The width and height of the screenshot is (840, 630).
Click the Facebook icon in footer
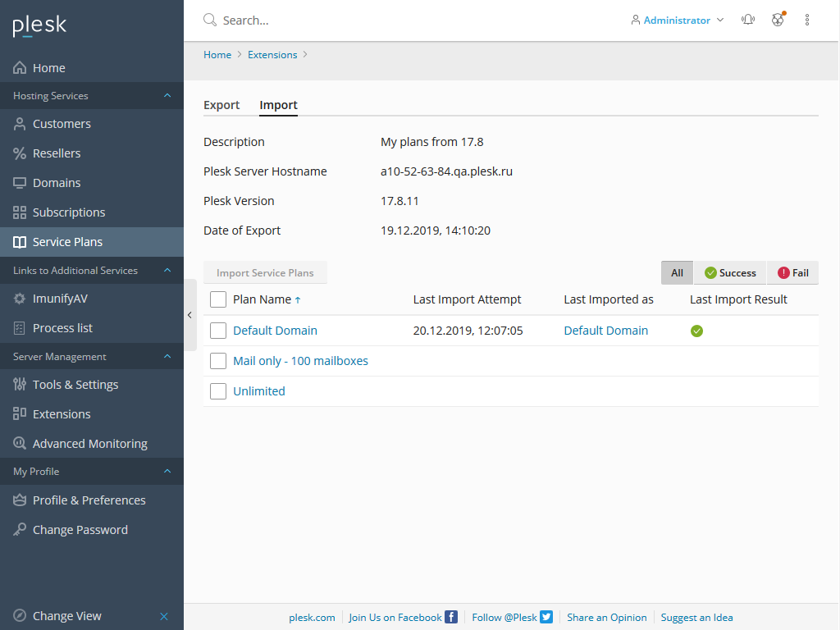451,617
